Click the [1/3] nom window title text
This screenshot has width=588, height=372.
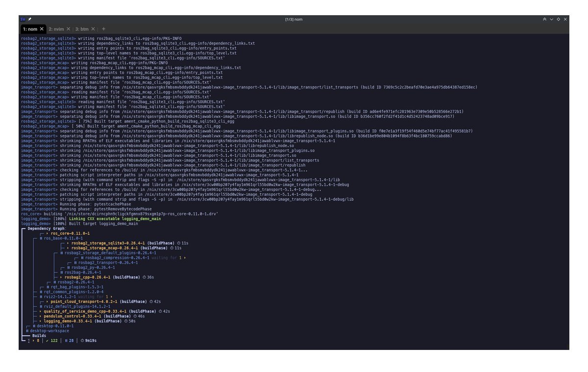pyautogui.click(x=294, y=19)
